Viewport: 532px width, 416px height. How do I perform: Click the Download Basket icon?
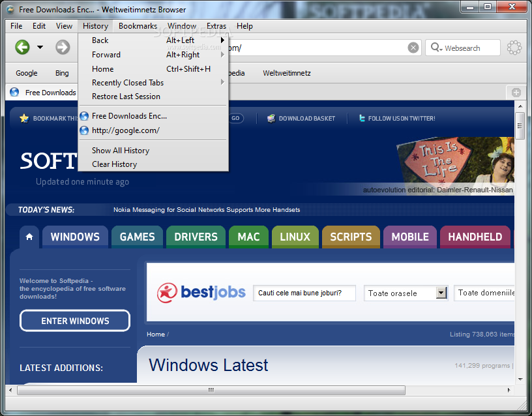tap(271, 119)
